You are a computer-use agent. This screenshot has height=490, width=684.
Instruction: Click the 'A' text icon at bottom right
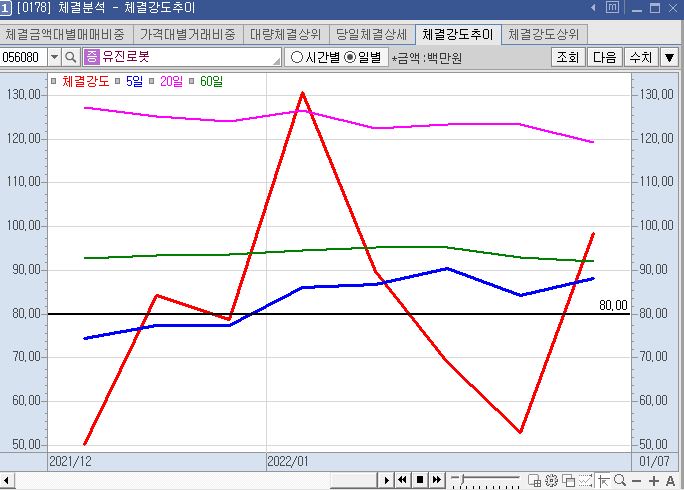670,481
